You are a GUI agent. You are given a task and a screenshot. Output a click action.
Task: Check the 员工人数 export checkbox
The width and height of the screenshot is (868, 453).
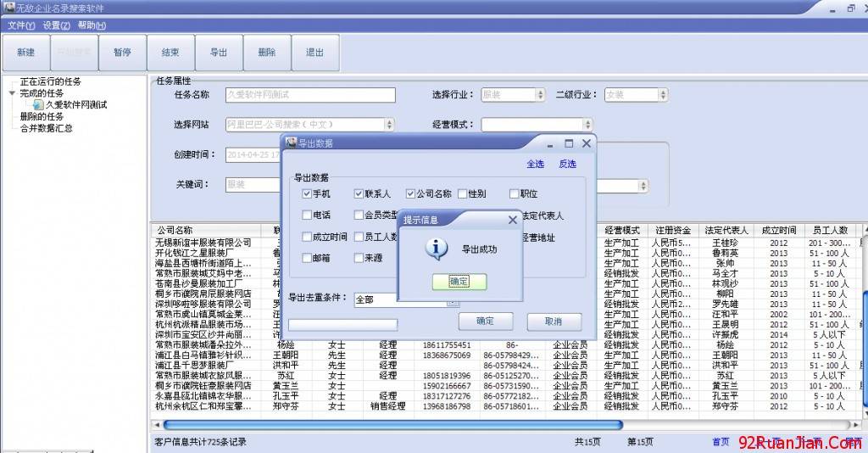coord(359,237)
